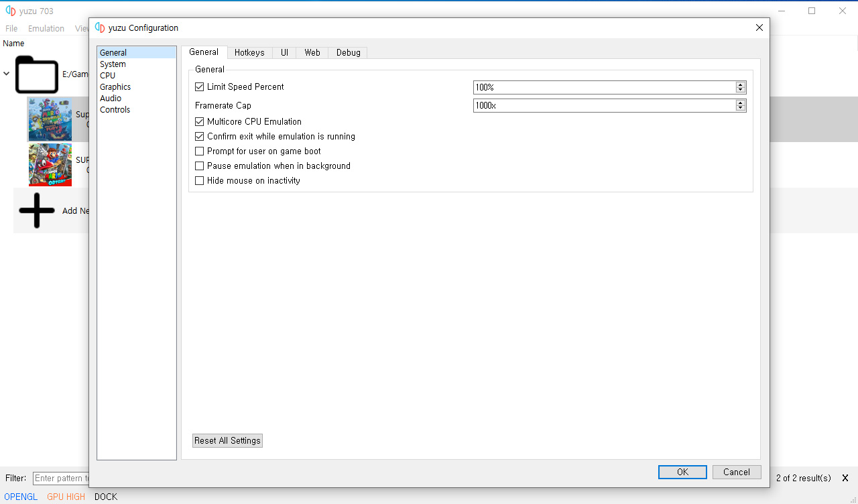Decrease Framerate Cap with down arrow
This screenshot has height=504, width=858.
pos(740,108)
